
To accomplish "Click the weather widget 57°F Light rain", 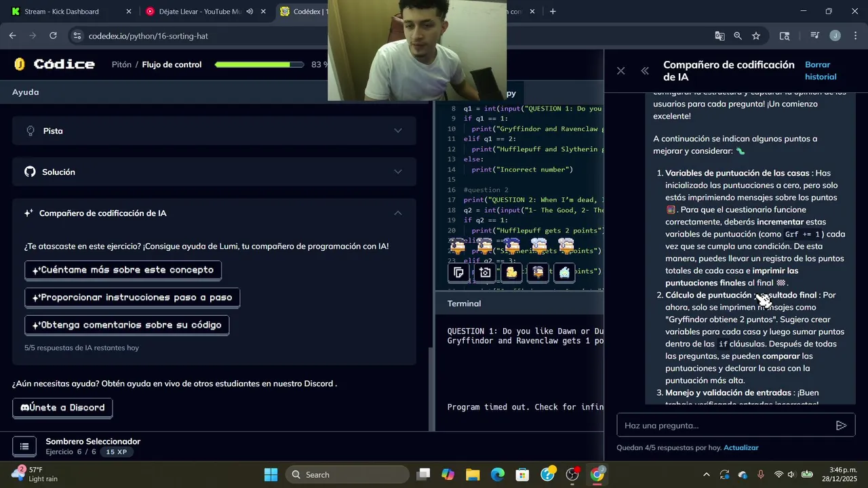I will click(35, 474).
